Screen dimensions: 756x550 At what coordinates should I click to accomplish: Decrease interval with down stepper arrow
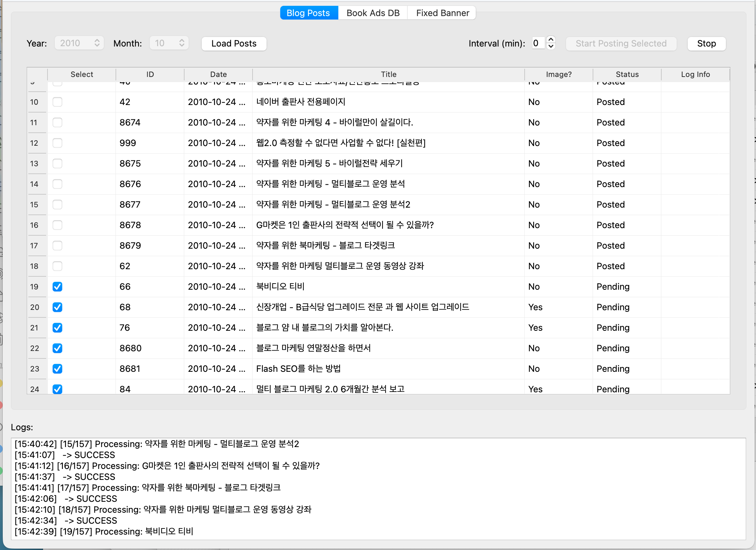coord(551,47)
